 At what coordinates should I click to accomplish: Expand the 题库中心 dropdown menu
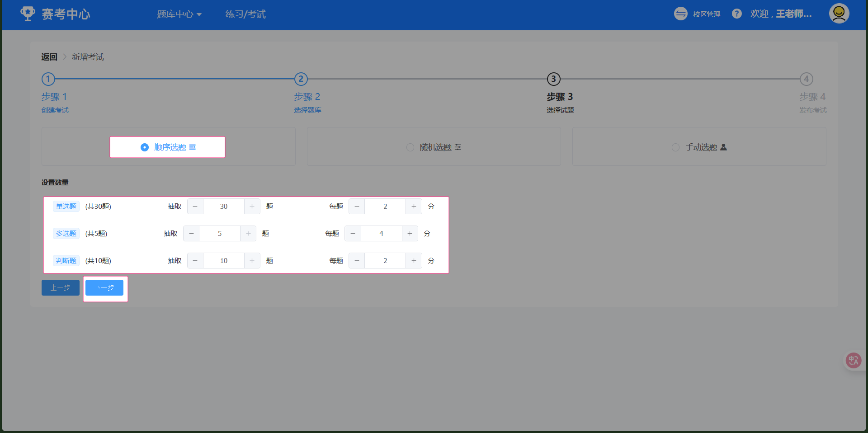point(179,14)
